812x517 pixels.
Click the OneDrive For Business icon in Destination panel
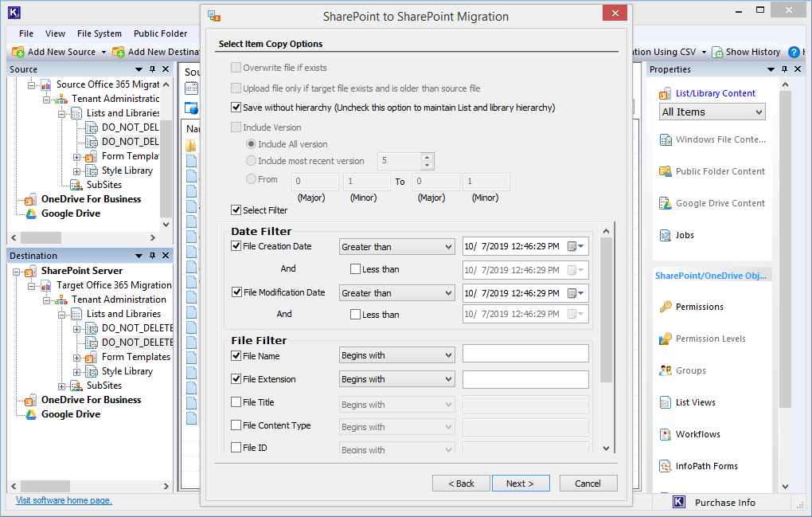(x=31, y=401)
